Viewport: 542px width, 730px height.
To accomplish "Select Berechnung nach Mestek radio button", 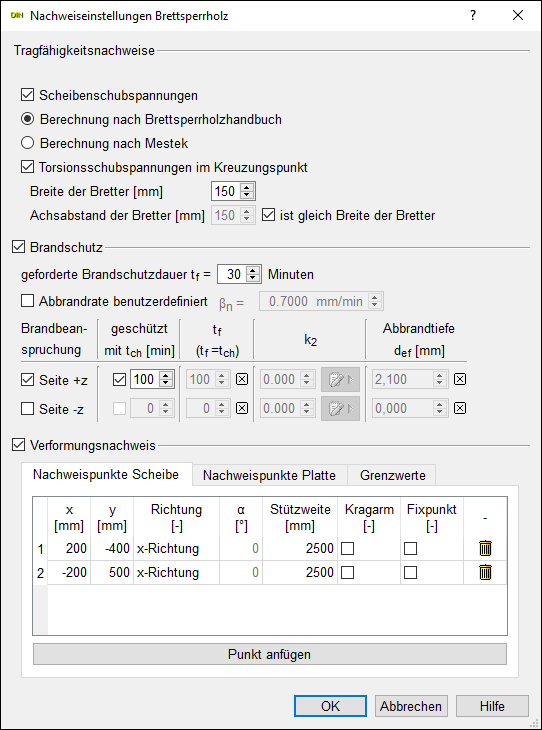I will tap(27, 143).
